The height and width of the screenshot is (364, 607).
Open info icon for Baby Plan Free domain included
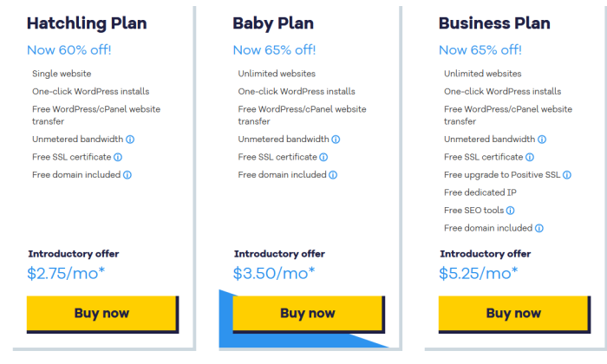[333, 175]
